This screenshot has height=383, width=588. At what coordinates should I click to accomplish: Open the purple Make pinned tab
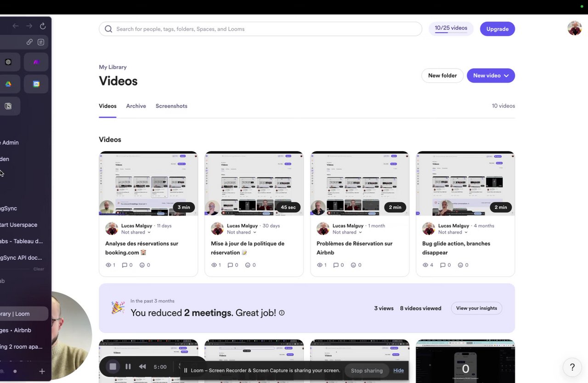click(x=36, y=62)
